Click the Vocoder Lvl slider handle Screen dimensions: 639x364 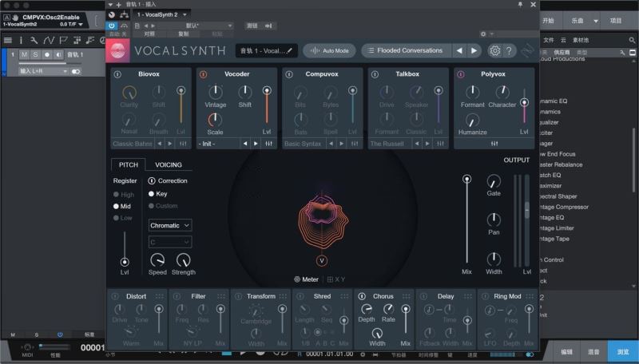point(267,90)
